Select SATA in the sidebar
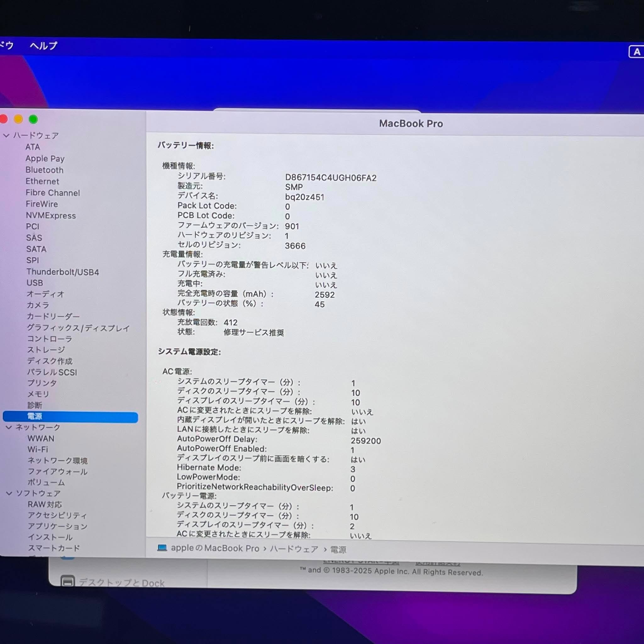 pyautogui.click(x=36, y=249)
